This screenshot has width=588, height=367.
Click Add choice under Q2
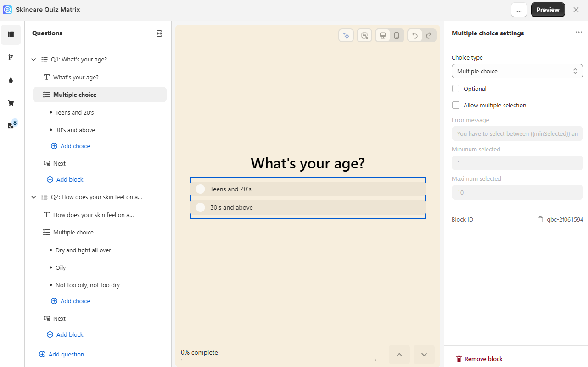tap(71, 301)
